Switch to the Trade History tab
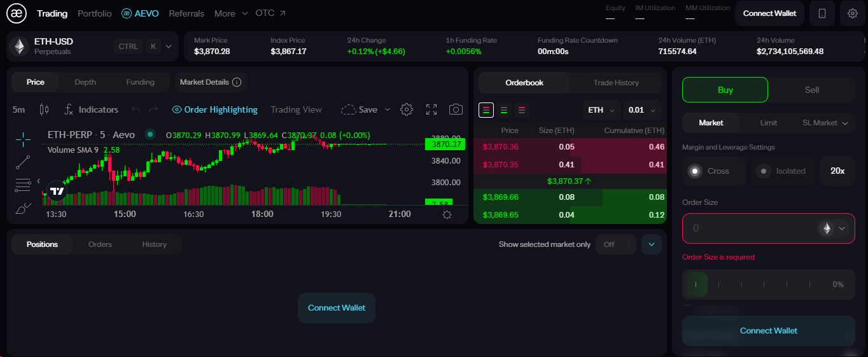The width and height of the screenshot is (868, 357). [x=615, y=83]
